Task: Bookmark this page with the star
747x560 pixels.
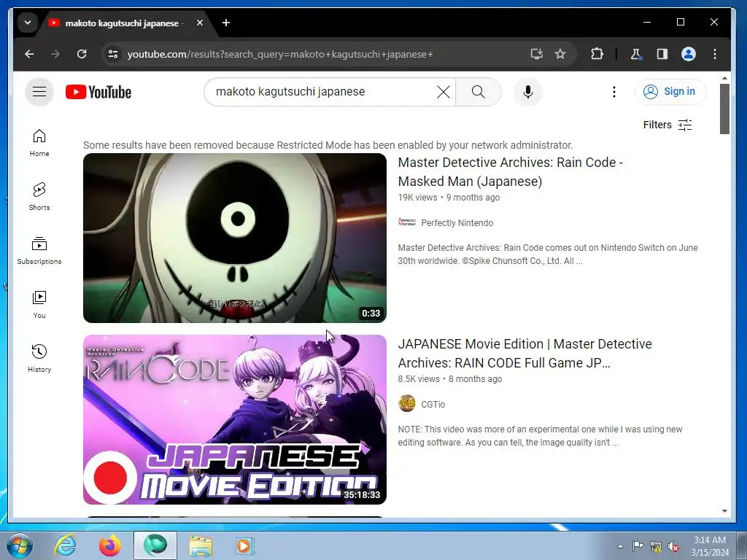Action: (560, 54)
